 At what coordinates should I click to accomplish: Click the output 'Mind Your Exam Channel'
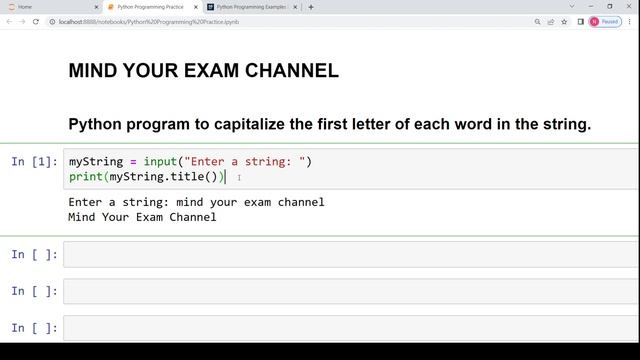pyautogui.click(x=142, y=217)
